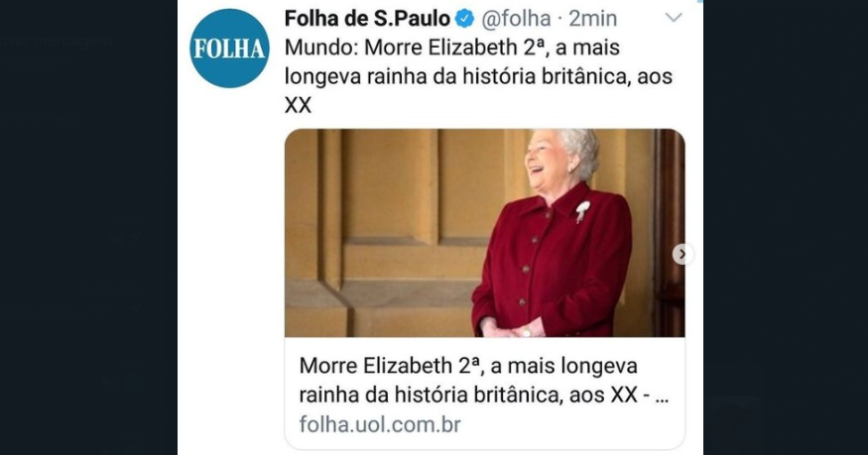The height and width of the screenshot is (455, 868).
Task: Click the tweet text starting 'Mundo:'
Action: [x=478, y=76]
